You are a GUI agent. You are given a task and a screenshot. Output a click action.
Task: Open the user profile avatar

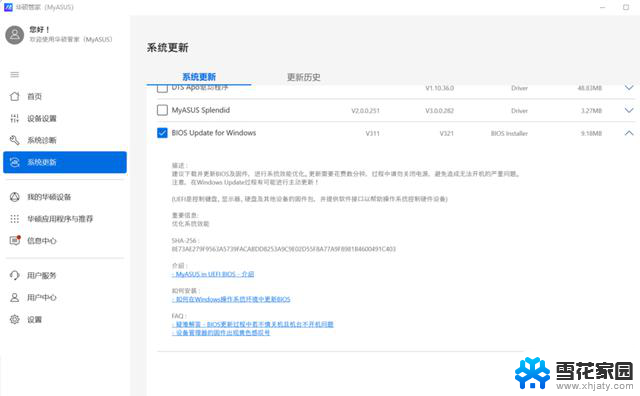pos(15,35)
